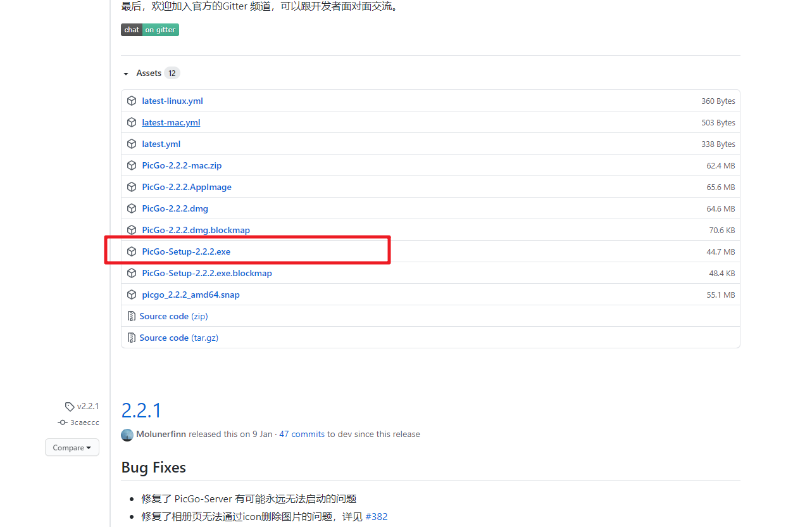Open commit 3caeccc

[85, 422]
